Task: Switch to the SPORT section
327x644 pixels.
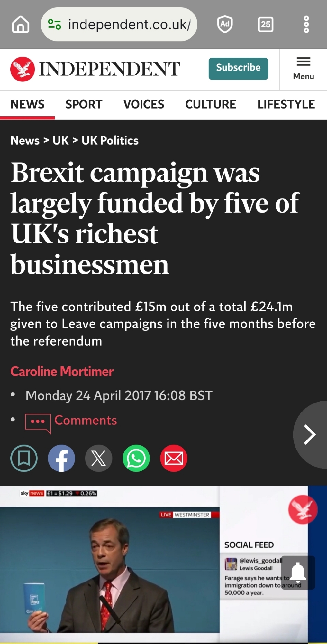Action: click(x=84, y=104)
